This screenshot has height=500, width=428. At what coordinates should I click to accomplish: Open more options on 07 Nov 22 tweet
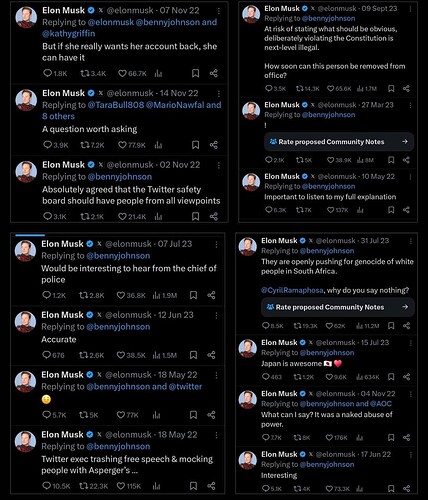click(219, 11)
